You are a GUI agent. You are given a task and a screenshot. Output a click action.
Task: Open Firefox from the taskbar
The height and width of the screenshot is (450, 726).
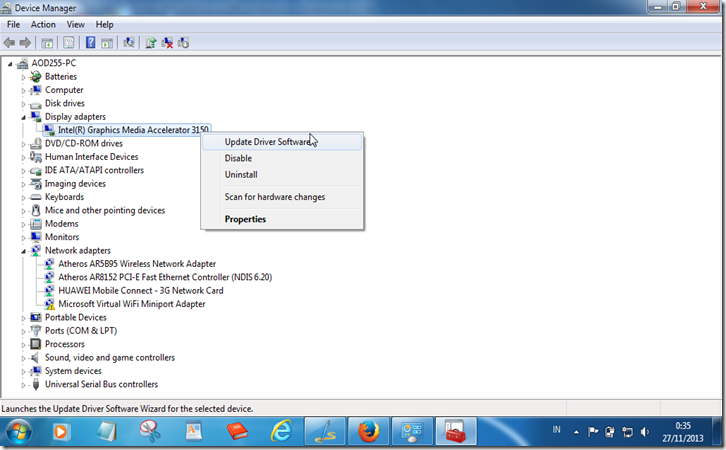click(369, 431)
